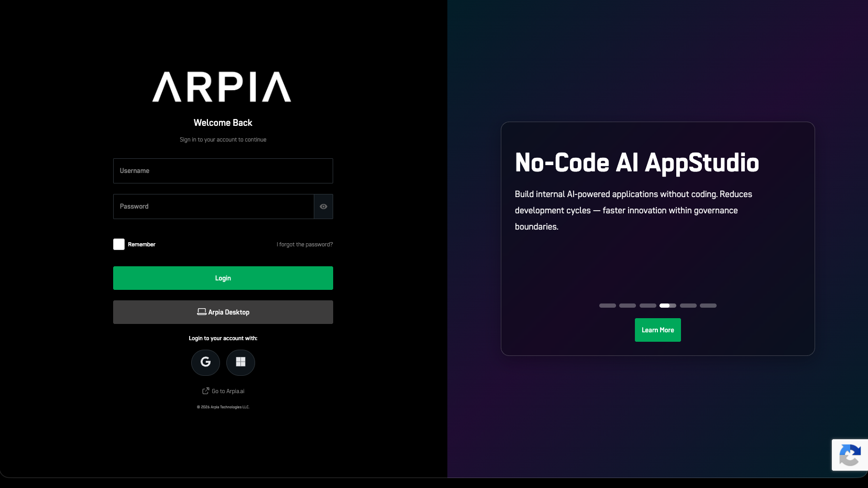Image resolution: width=868 pixels, height=488 pixels.
Task: Click '2026 Arpia Technologies LLC.' copyright text
Action: point(223,407)
